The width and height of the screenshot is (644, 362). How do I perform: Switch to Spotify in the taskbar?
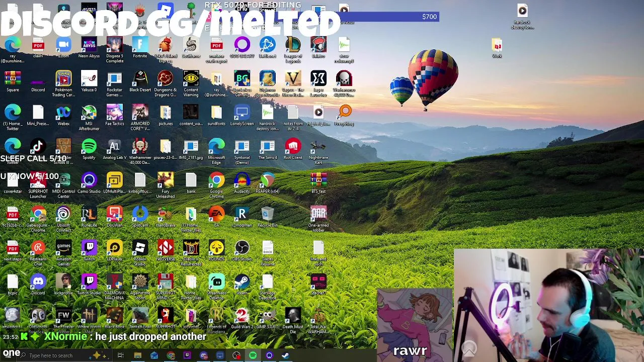click(253, 355)
